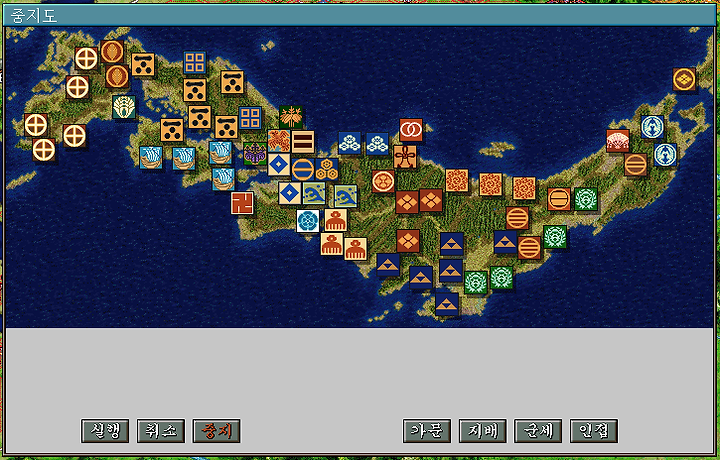Switch to the 인접 (Adjacent) view
720x460 pixels.
coord(594,431)
